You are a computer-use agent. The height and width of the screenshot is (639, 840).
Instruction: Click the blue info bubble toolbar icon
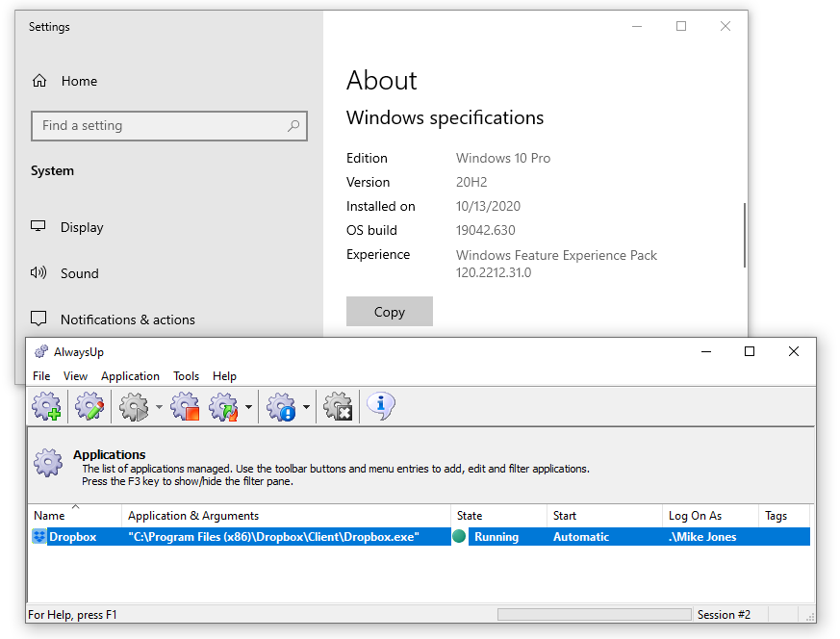click(x=381, y=405)
